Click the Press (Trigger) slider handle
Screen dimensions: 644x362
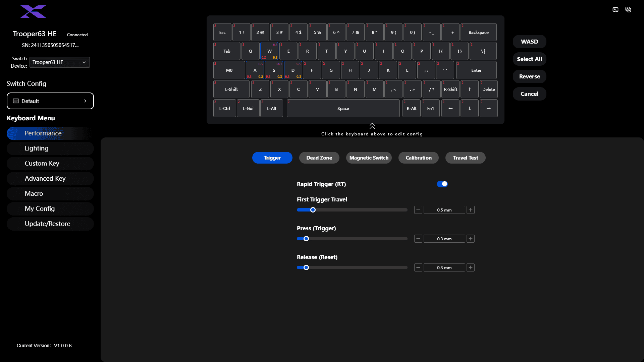tap(306, 239)
